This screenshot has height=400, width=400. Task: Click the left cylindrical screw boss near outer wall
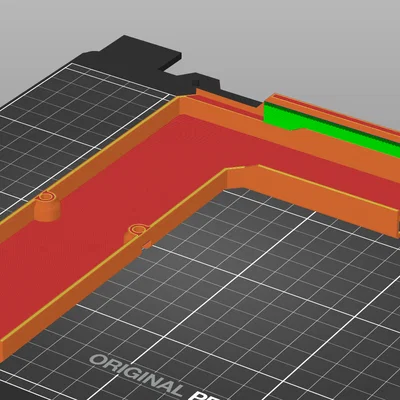[47, 206]
